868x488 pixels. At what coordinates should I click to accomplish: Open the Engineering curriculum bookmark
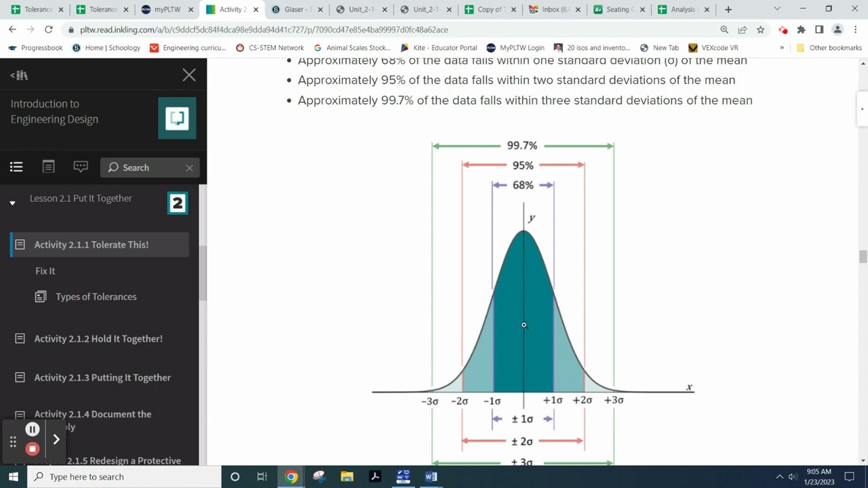point(188,48)
